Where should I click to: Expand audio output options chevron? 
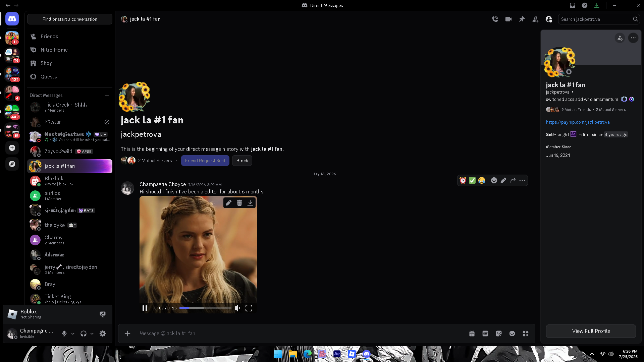pos(92,334)
